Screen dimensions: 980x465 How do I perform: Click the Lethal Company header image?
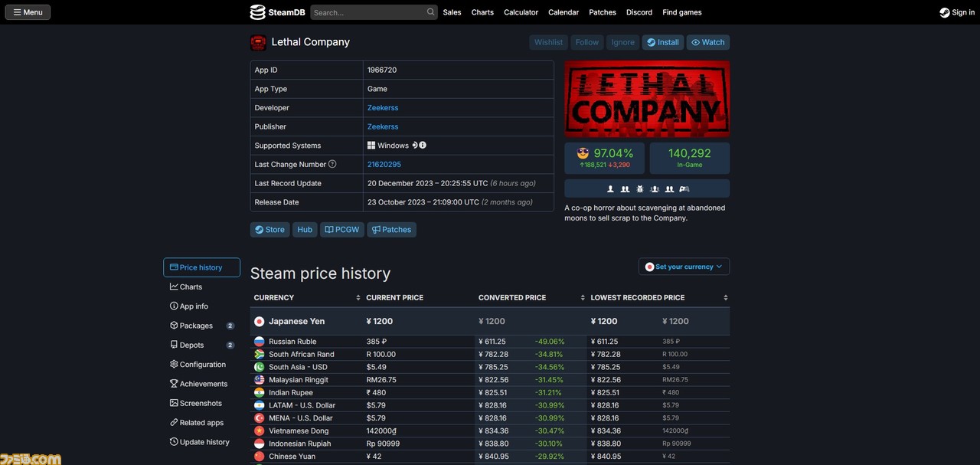coord(647,99)
